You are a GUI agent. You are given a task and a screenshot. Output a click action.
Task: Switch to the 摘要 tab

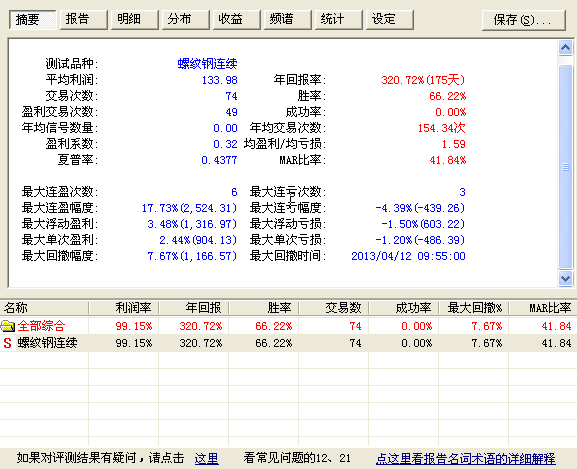pyautogui.click(x=33, y=19)
